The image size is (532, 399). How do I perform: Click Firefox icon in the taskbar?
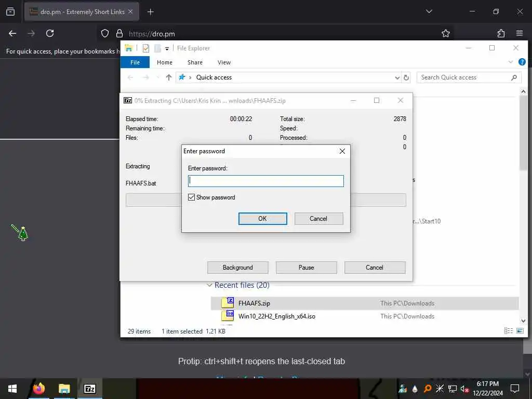[x=38, y=389]
